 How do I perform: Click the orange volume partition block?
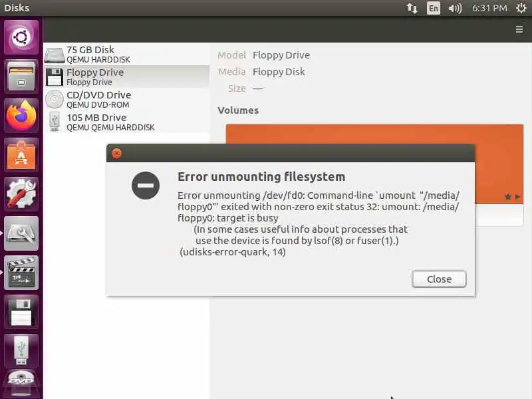[x=374, y=134]
